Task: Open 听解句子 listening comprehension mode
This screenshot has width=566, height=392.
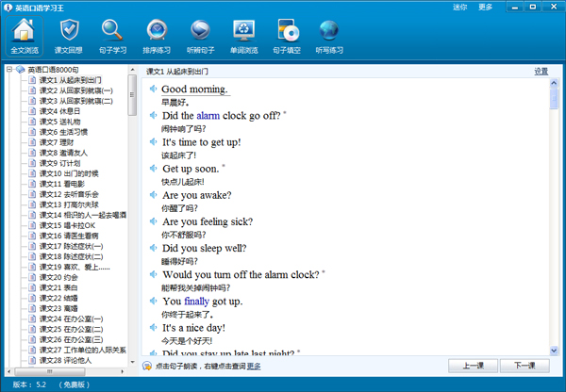Action: (200, 36)
